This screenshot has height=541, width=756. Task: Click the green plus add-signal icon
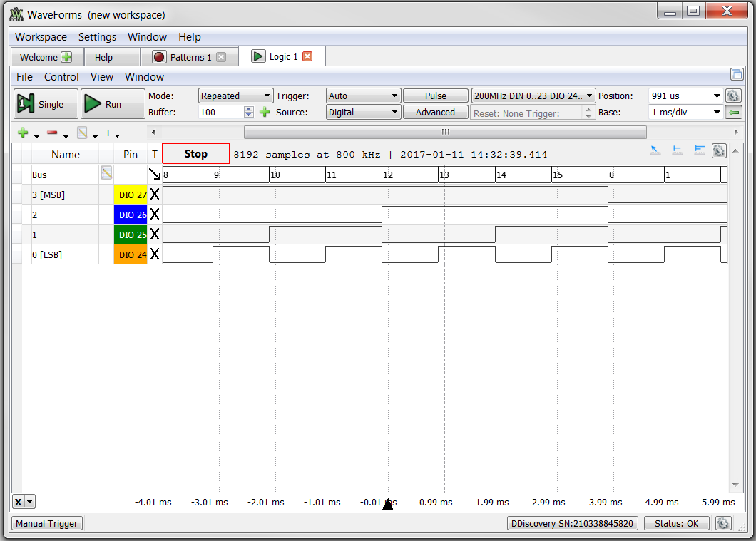coord(23,133)
